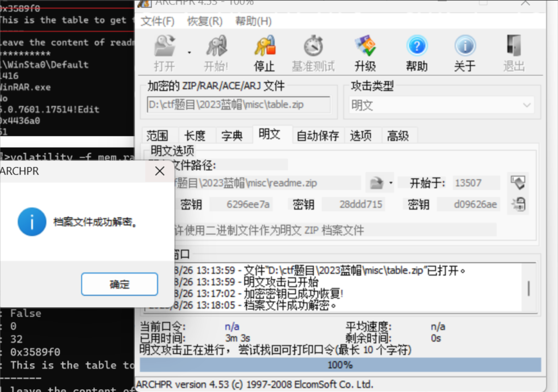558x392 pixels.
Task: Click the browse plaintext file folder icon
Action: (376, 183)
